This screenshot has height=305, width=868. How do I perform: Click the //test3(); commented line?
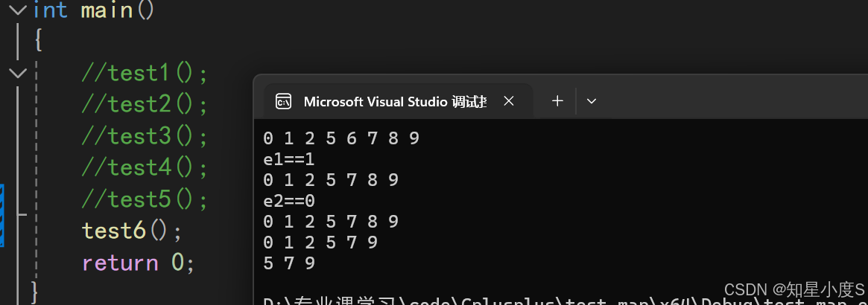point(145,136)
